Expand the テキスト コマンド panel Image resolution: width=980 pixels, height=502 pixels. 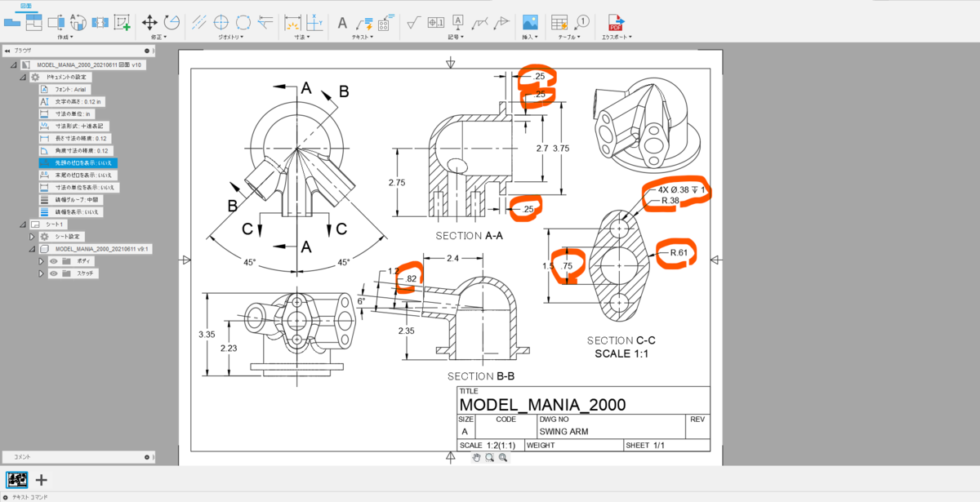click(6, 496)
